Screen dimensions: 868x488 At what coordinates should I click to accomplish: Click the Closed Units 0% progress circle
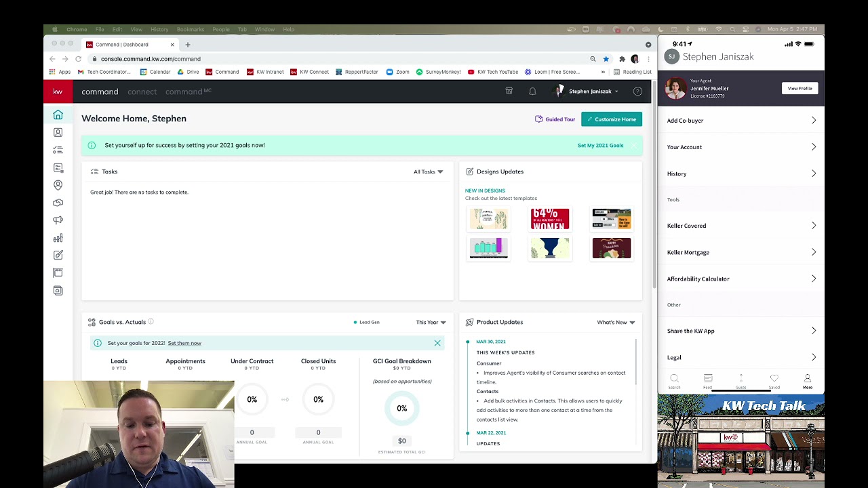[x=318, y=399]
